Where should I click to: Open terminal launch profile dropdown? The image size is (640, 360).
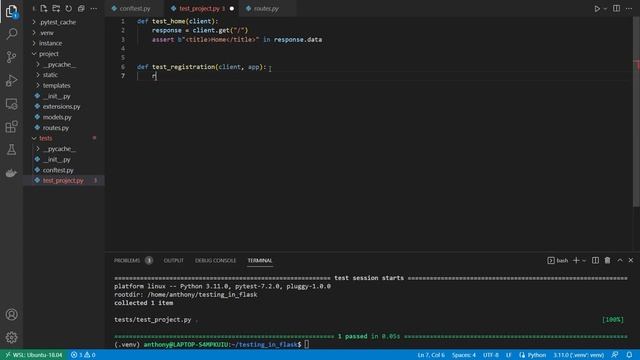[x=584, y=260]
